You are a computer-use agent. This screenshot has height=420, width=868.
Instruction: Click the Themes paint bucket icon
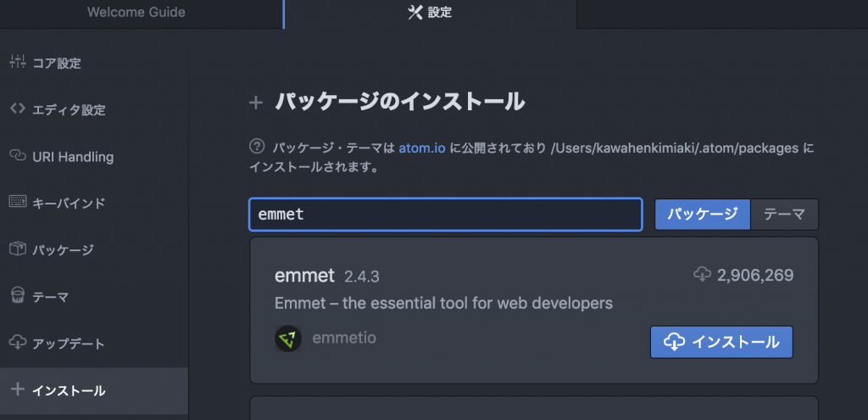pos(18,295)
